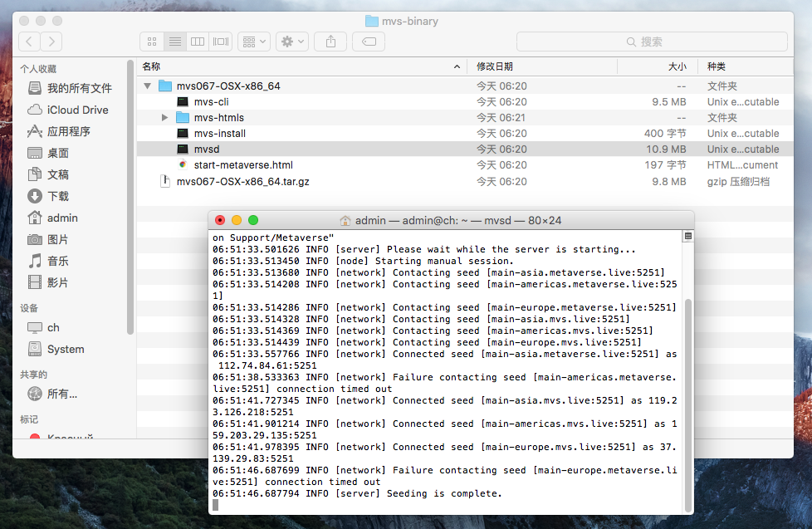Select the System disk in sidebar
This screenshot has height=529, width=812.
(56, 350)
